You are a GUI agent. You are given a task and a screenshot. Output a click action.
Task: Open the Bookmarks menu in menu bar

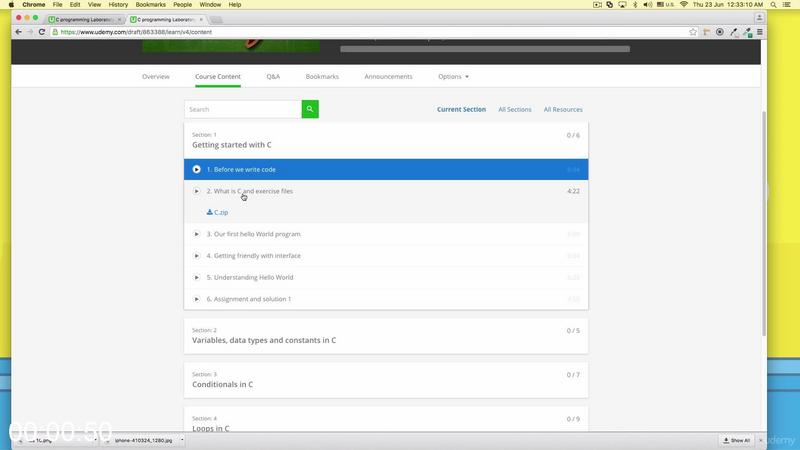(151, 5)
